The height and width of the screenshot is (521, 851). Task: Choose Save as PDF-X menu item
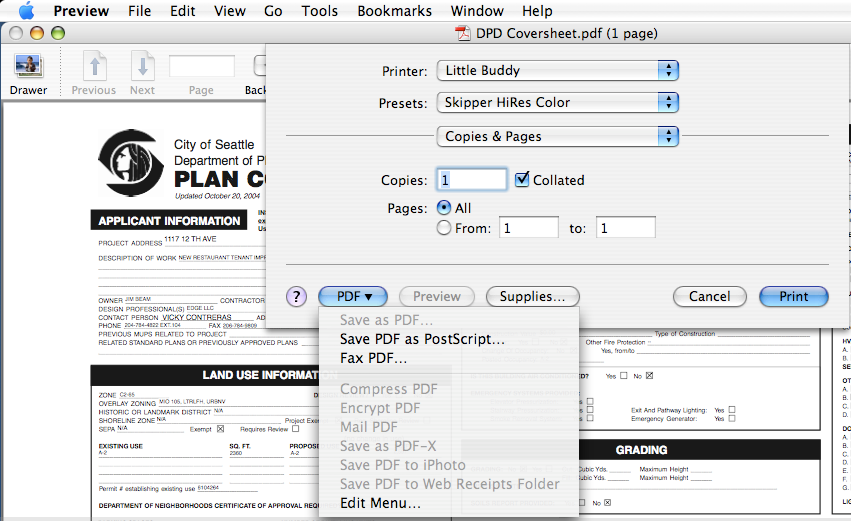(x=449, y=446)
